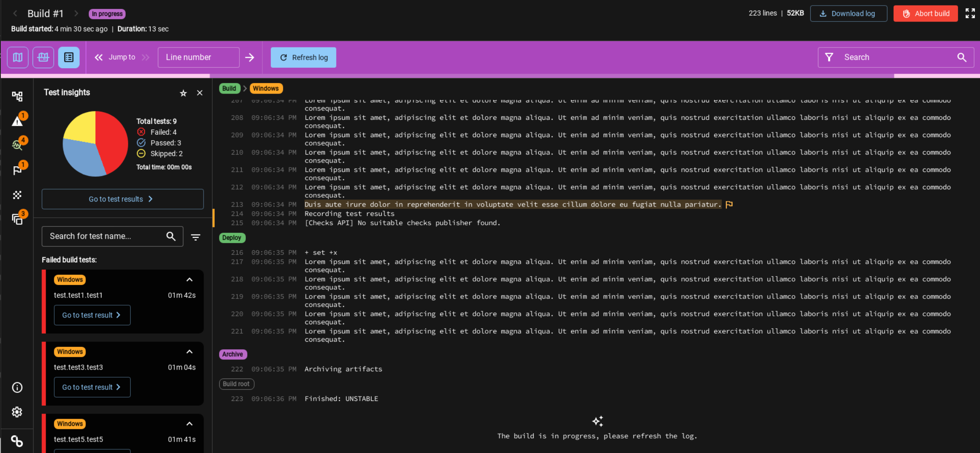Abort the running build

925,14
